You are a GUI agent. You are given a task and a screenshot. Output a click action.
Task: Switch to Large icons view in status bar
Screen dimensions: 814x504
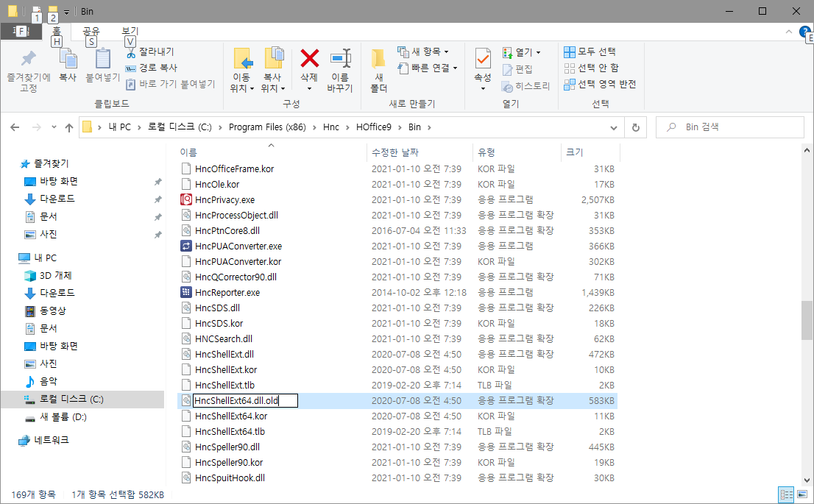pyautogui.click(x=802, y=494)
